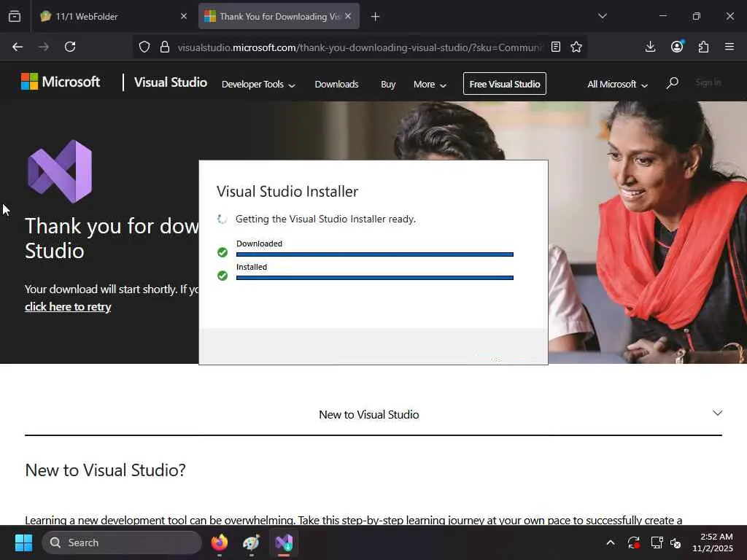Click the Visual Studio brand link

[171, 82]
